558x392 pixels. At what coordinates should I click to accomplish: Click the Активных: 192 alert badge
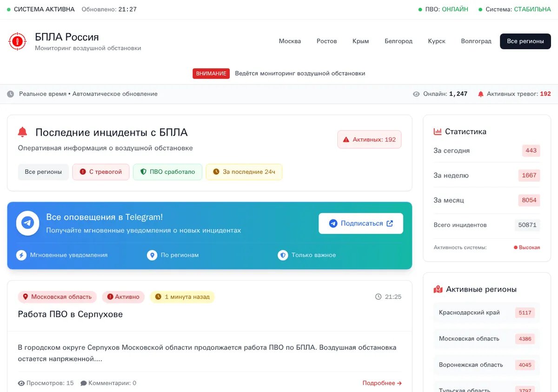(x=369, y=139)
